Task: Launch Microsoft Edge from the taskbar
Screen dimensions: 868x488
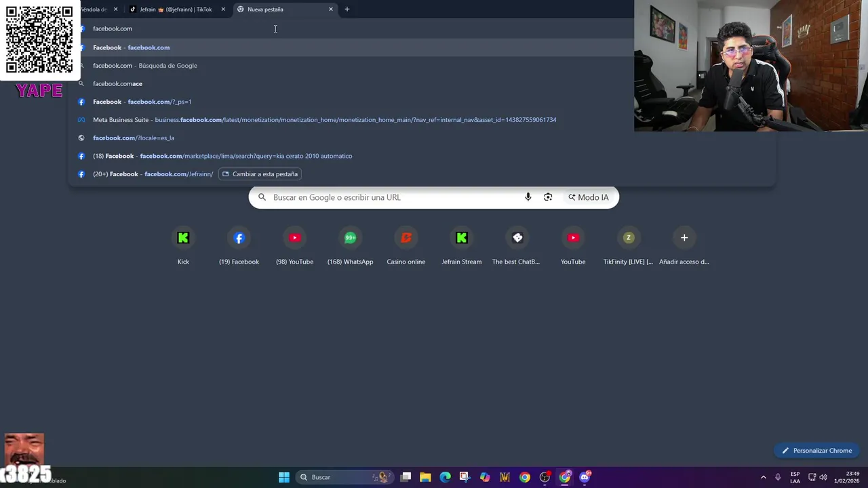Action: pyautogui.click(x=445, y=477)
